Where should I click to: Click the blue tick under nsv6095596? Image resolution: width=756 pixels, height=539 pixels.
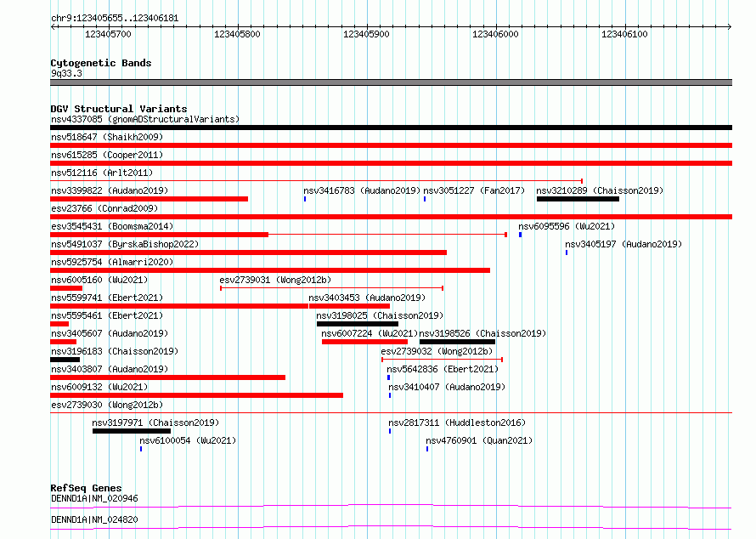(520, 235)
